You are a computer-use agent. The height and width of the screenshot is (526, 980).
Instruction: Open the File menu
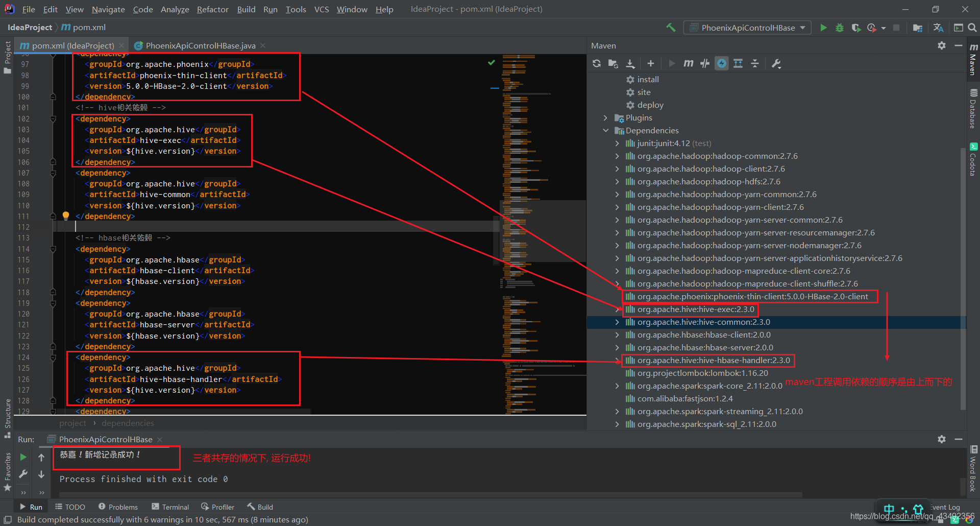[x=29, y=9]
